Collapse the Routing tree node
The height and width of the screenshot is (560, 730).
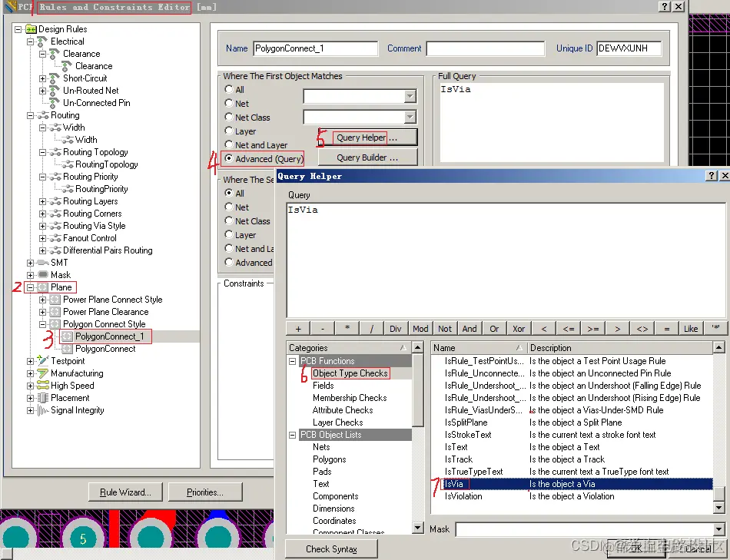coord(30,115)
